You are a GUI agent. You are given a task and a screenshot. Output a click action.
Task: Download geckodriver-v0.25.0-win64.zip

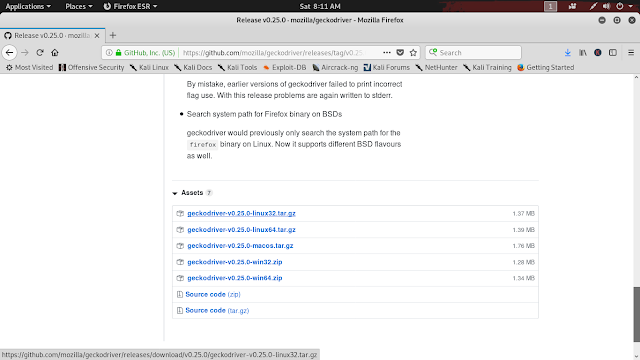(235, 278)
